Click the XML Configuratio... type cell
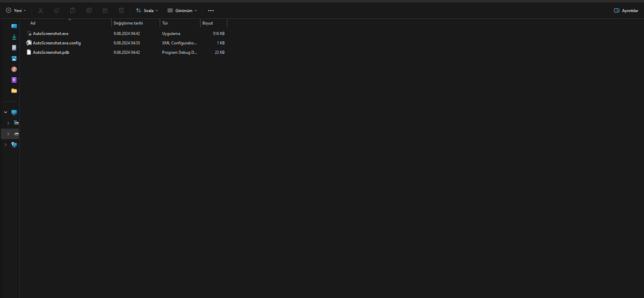This screenshot has width=644, height=298. [x=180, y=42]
